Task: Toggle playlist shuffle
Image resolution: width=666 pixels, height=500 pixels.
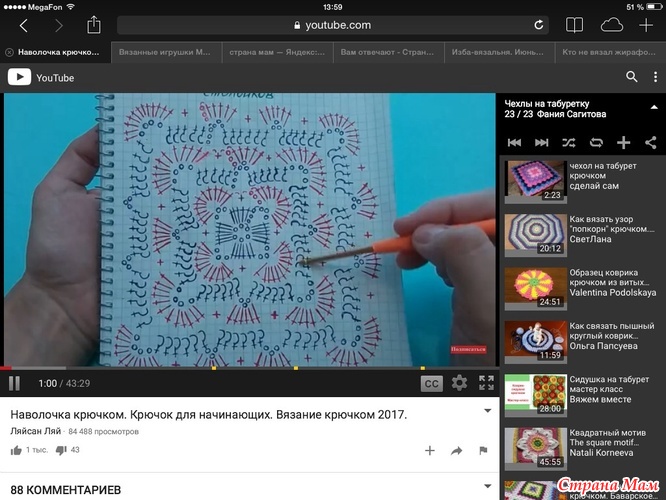Action: tap(569, 143)
